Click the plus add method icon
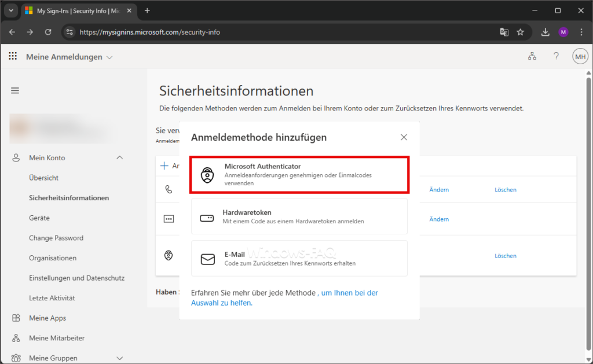593x364 pixels. [x=164, y=166]
